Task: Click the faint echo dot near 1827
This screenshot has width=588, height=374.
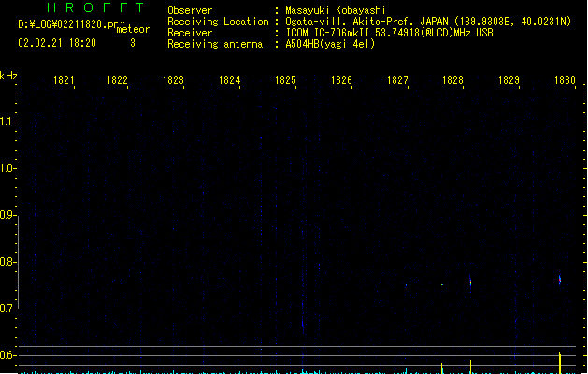Action: (x=406, y=285)
